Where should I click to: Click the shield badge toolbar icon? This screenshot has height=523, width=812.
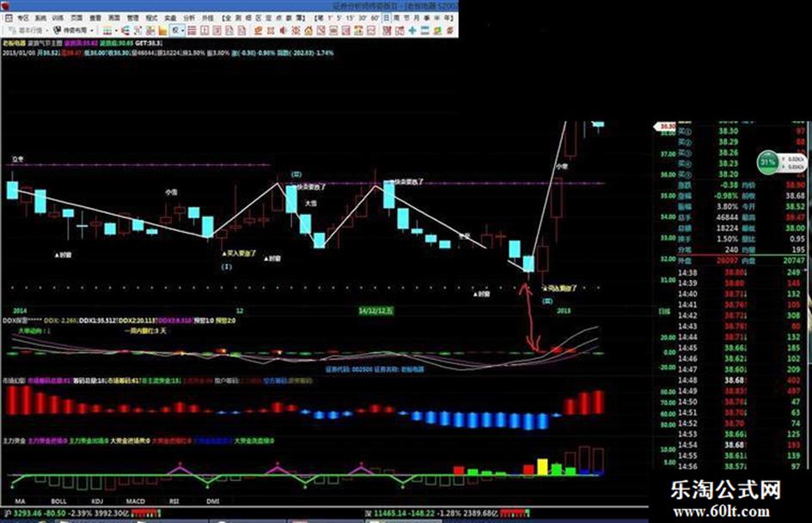point(57,31)
